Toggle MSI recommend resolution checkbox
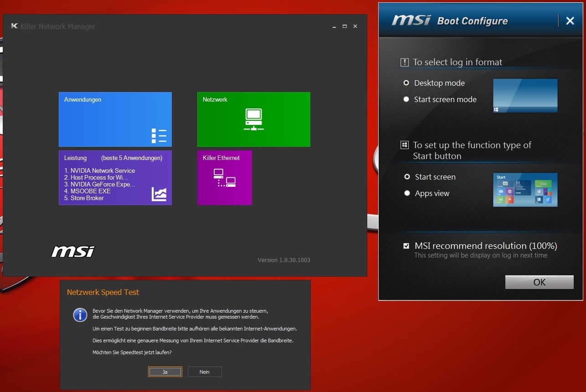586x392 pixels. click(406, 246)
